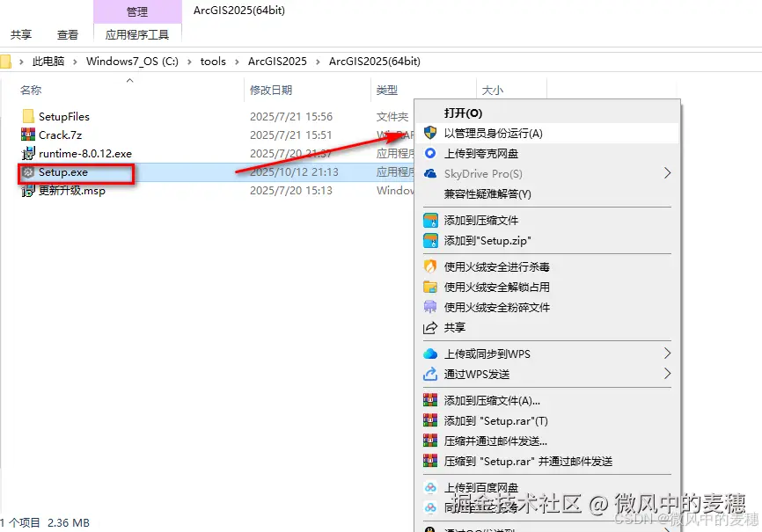Screen dimensions: 762x532
Task: Expand the SkyDrive Pro(S) submenu arrow
Action: (667, 173)
